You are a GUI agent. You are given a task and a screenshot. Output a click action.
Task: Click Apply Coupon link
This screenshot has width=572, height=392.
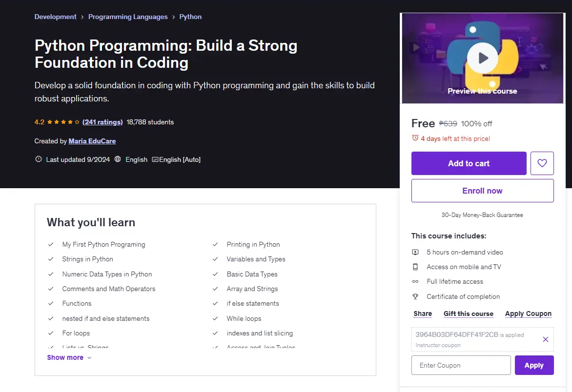pos(528,314)
